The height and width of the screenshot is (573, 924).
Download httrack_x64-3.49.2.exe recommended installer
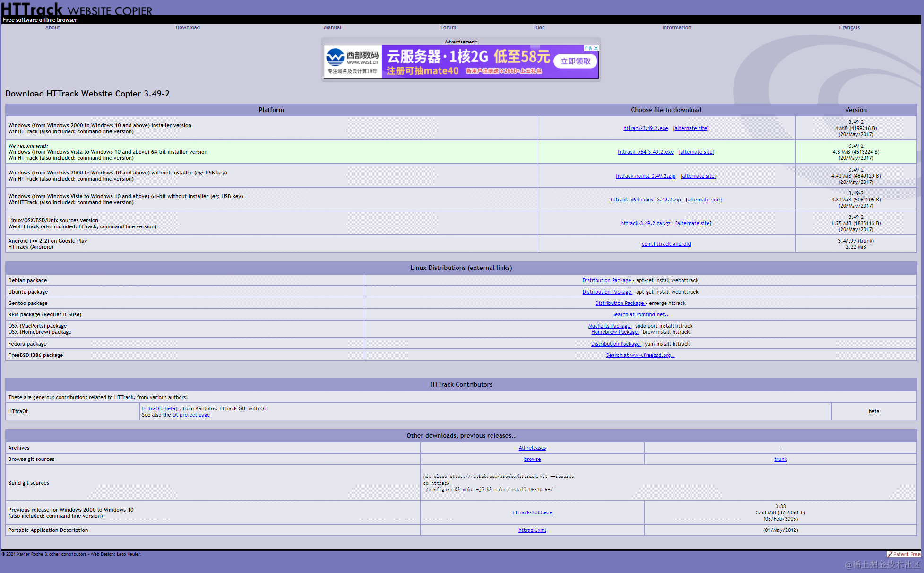(x=645, y=152)
